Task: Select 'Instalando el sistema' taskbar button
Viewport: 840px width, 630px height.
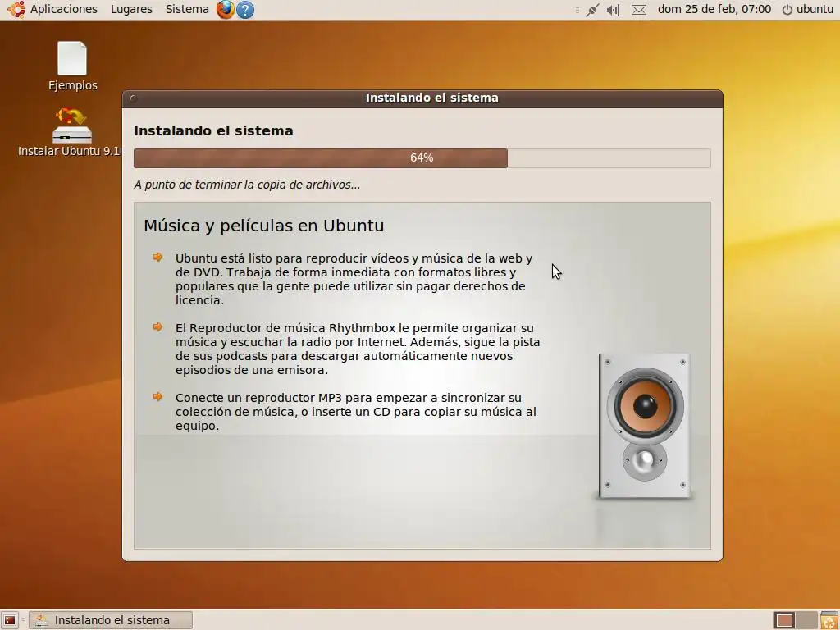Action: [x=111, y=620]
